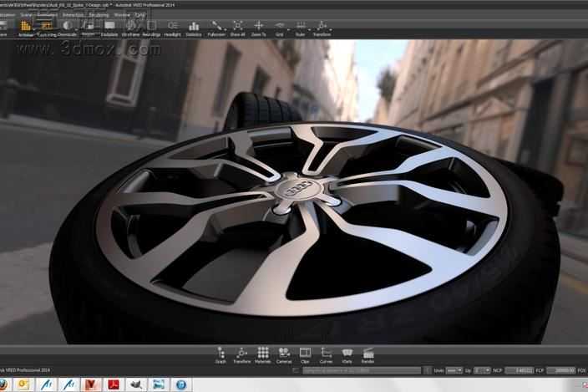This screenshot has height=392, width=588.
Task: Toggle Antialias in the top toolbar
Action: tap(26, 28)
